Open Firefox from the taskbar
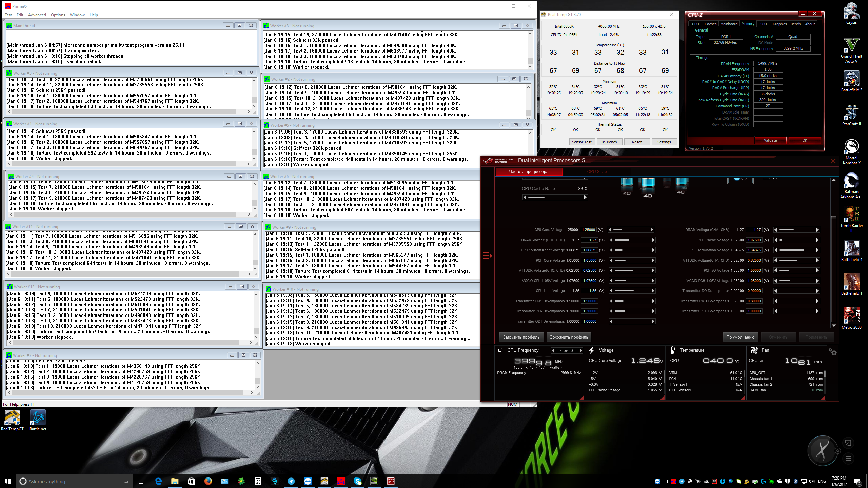Image resolution: width=868 pixels, height=488 pixels. [x=208, y=481]
